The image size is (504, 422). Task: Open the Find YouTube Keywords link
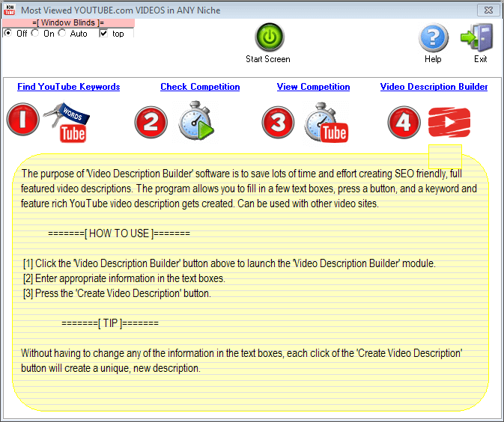(68, 87)
